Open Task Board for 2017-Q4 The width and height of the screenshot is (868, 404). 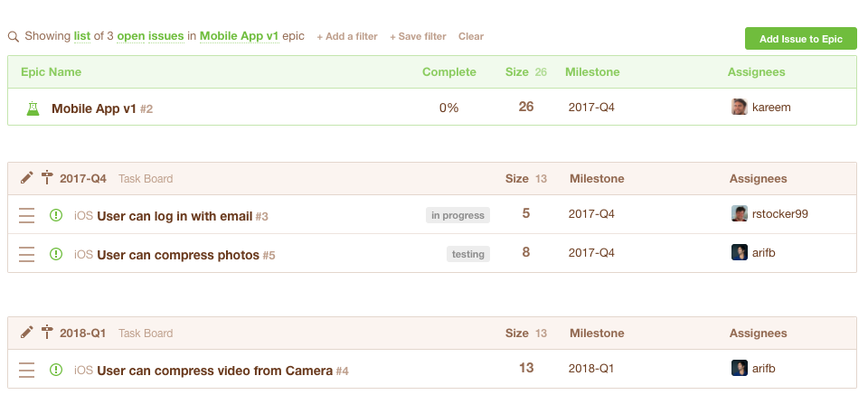146,179
